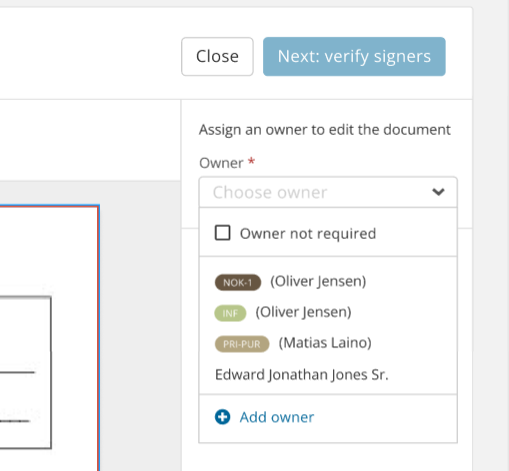509x471 pixels.
Task: Select the red-bordered document page preview
Action: [49, 338]
